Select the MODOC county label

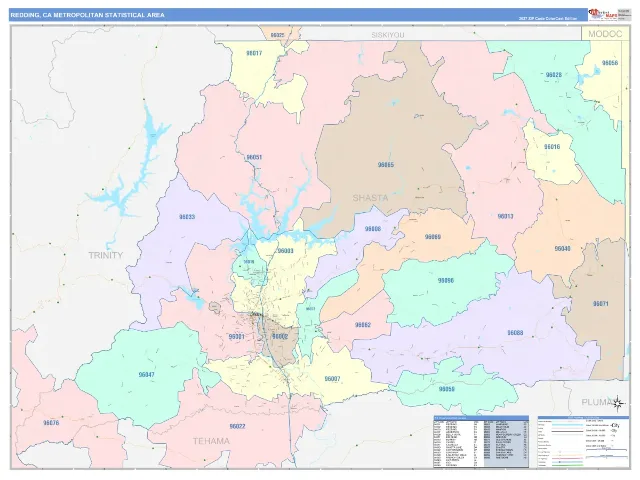click(x=605, y=34)
